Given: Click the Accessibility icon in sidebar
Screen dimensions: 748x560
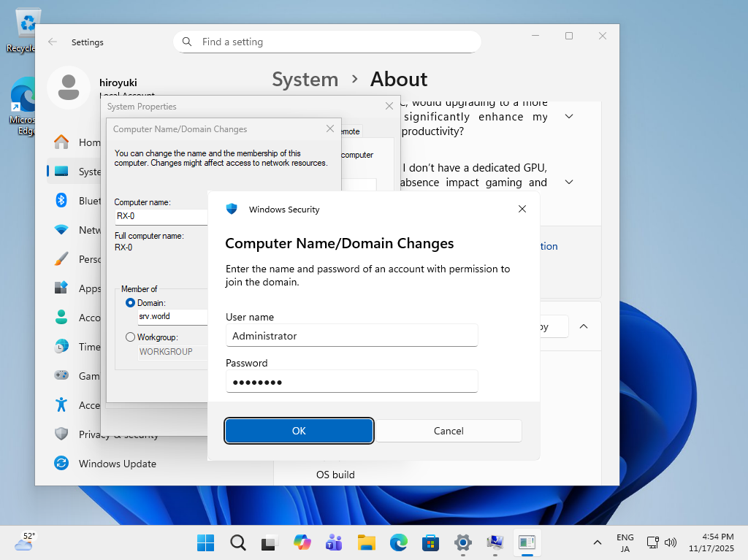Looking at the screenshot, I should [62, 405].
